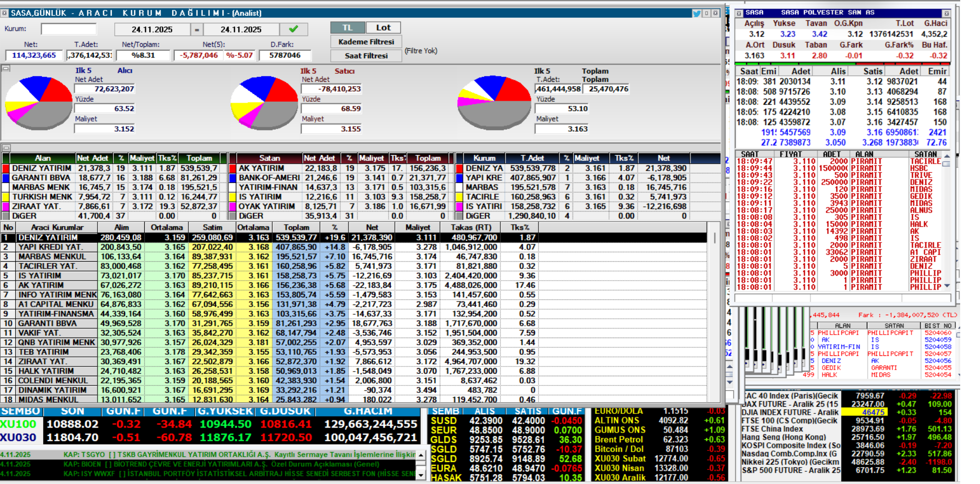This screenshot has height=484, width=980.
Task: Open the Kademe Filtresi filter
Action: click(x=366, y=42)
